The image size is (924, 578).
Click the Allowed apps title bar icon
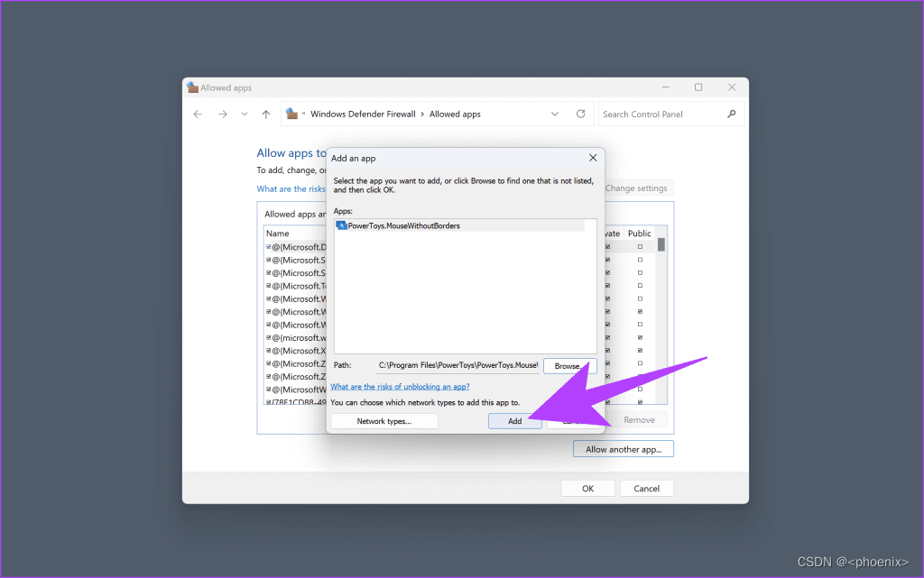click(x=193, y=87)
